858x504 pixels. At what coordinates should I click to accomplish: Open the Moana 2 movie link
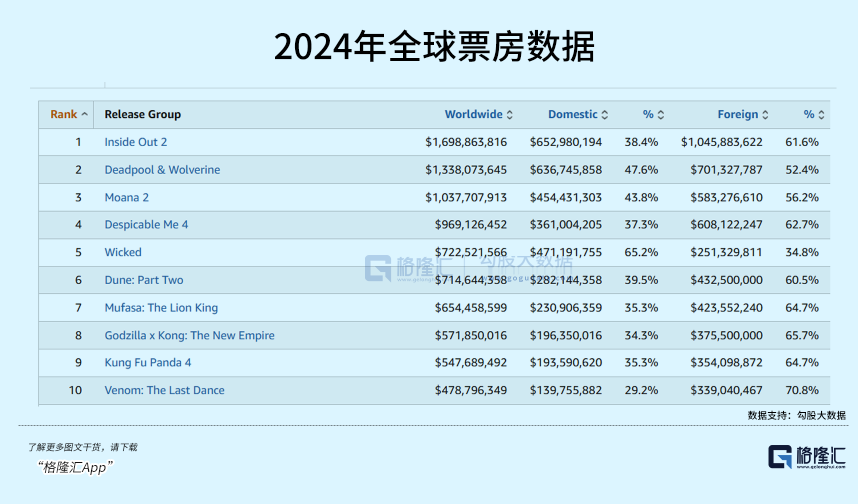pyautogui.click(x=127, y=197)
